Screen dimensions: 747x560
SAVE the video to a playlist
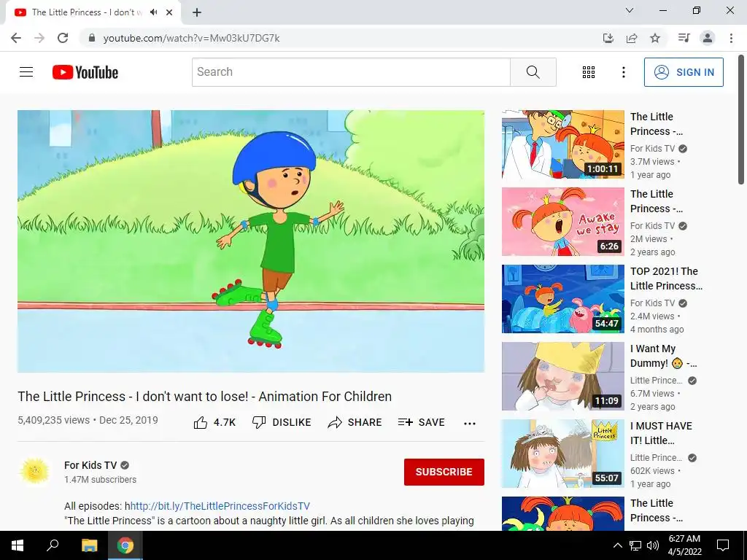coord(421,422)
